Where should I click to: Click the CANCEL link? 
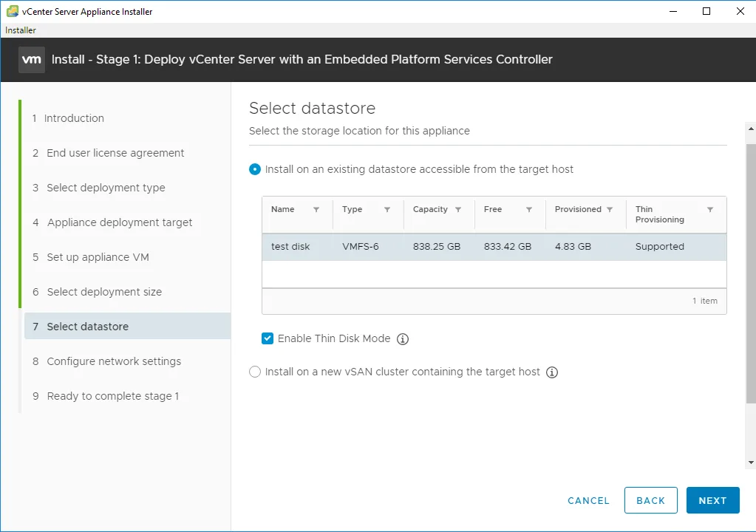[588, 501]
